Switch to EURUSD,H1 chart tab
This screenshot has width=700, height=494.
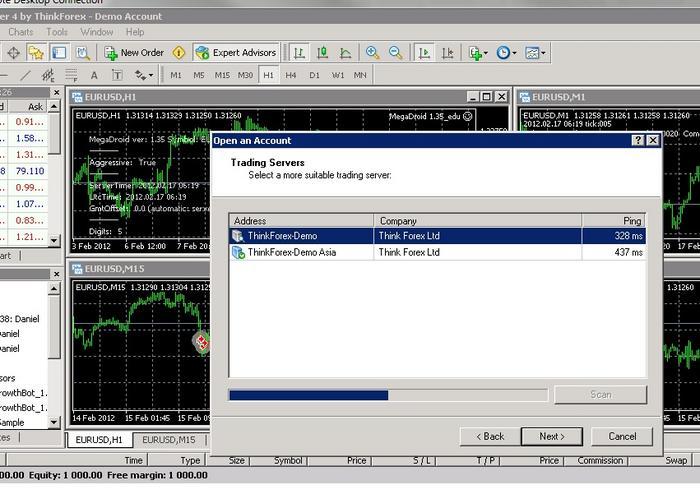tap(99, 440)
